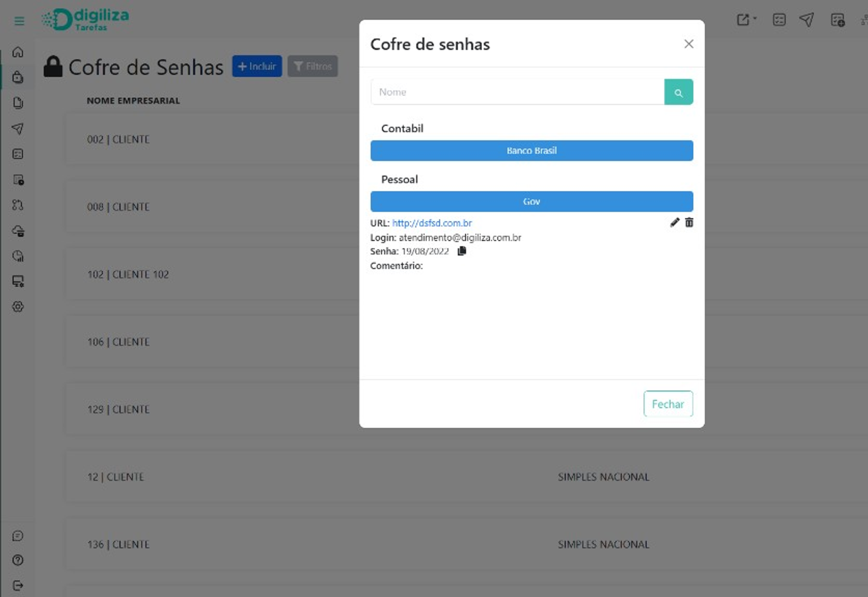Screen dimensions: 868x597
Task: Delete the Gov password with trash icon
Action: (x=689, y=223)
